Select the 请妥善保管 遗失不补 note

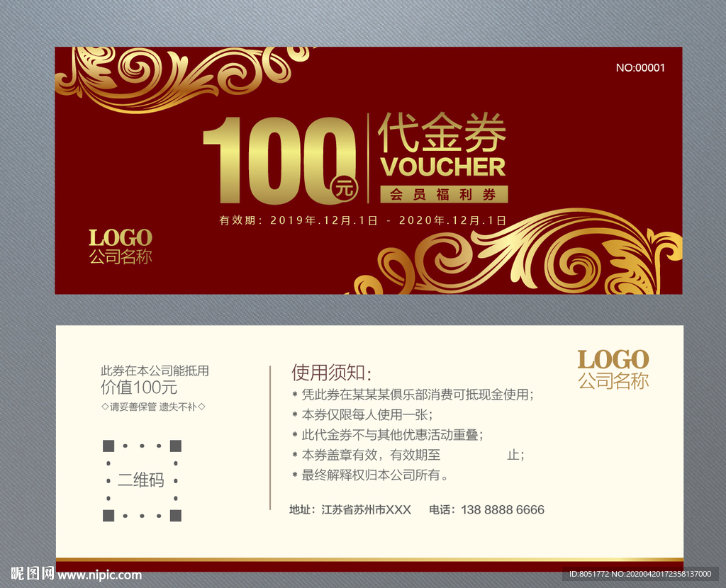click(x=153, y=407)
